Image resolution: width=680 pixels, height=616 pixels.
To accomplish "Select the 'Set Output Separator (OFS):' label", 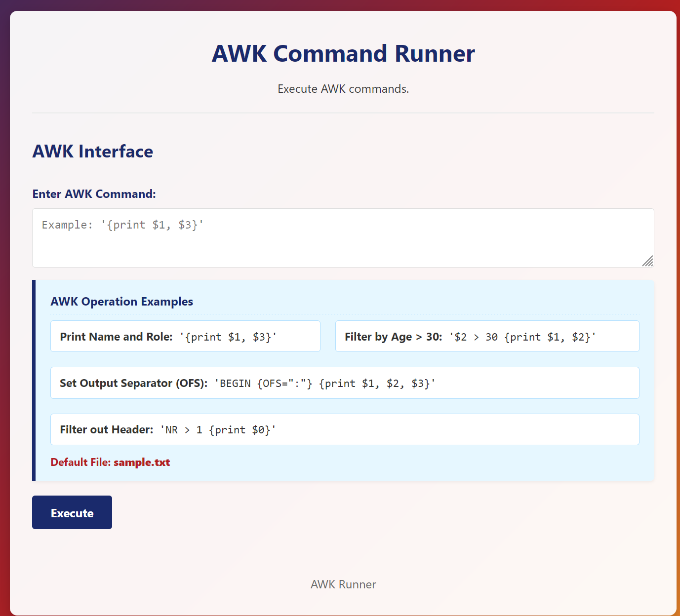I will [133, 383].
